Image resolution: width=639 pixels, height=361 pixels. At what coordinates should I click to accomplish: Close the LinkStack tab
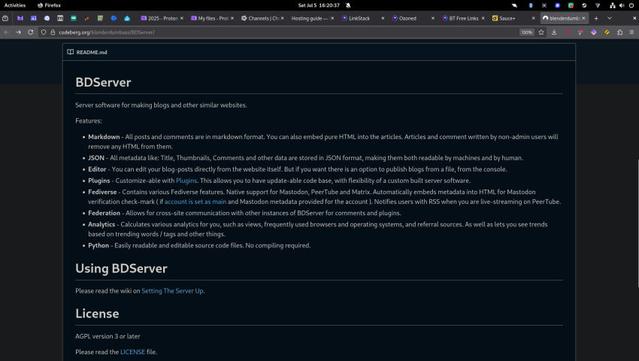pyautogui.click(x=383, y=18)
